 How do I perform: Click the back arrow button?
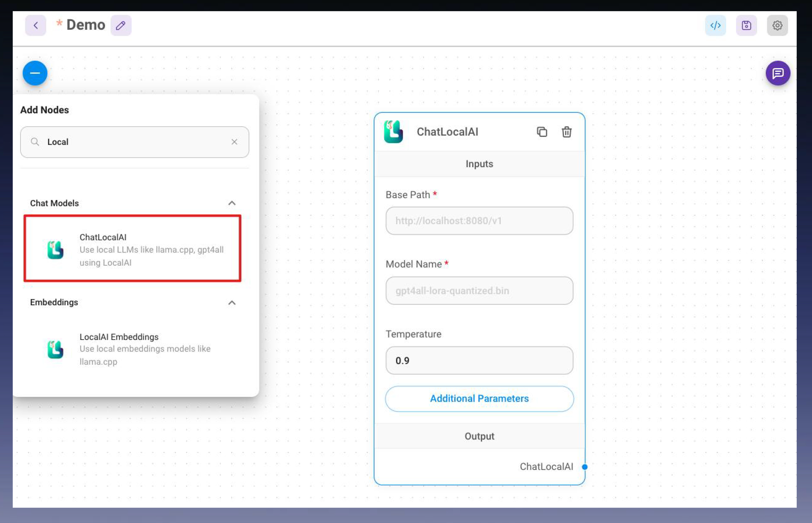point(35,26)
